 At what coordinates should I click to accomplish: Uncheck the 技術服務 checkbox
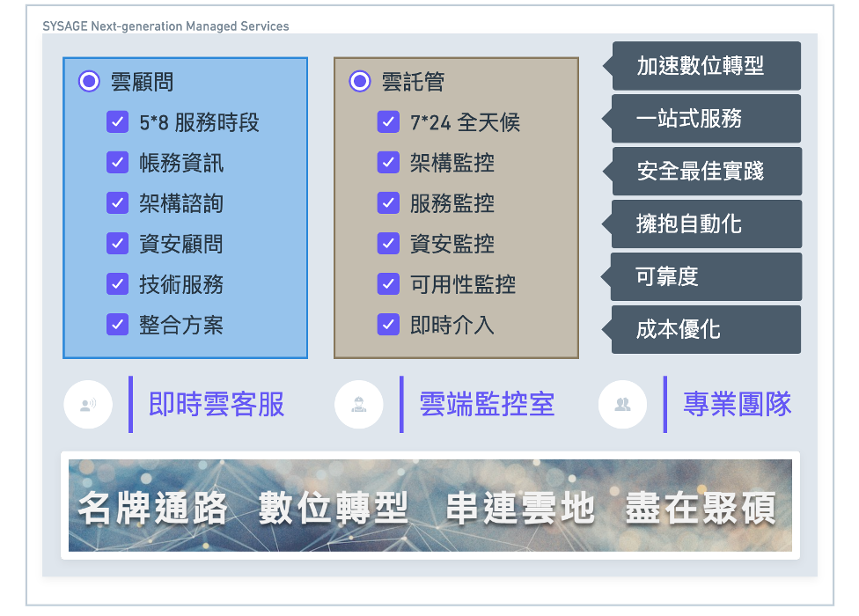pyautogui.click(x=117, y=284)
